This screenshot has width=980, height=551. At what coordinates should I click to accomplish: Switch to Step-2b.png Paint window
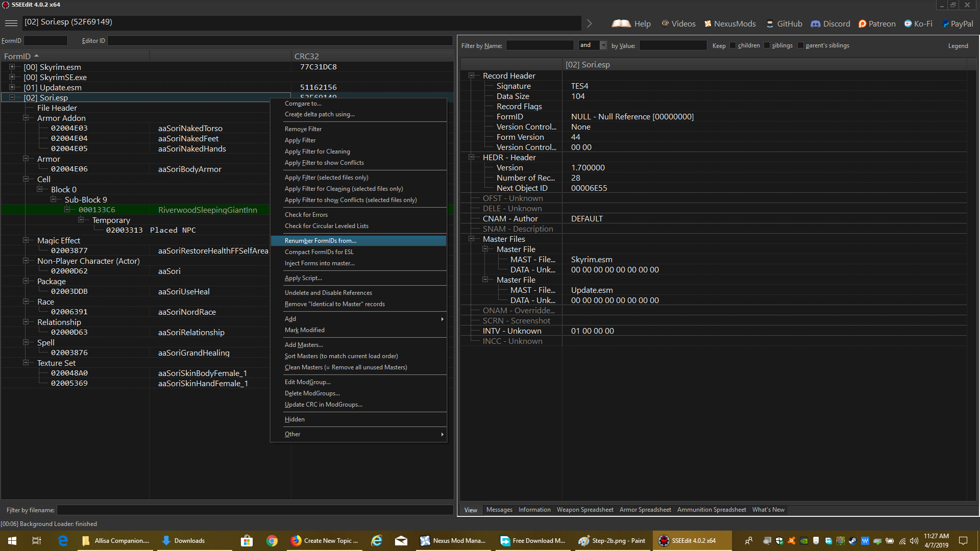tap(612, 541)
